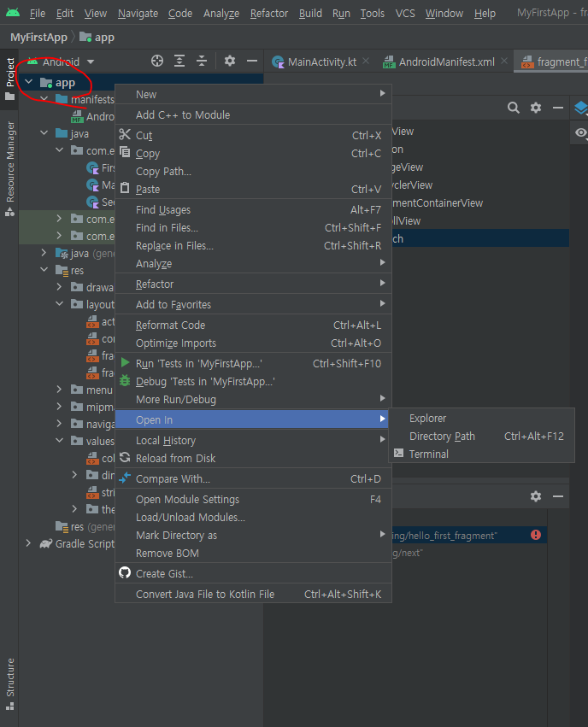Collapse the java folder tree node

[x=44, y=133]
